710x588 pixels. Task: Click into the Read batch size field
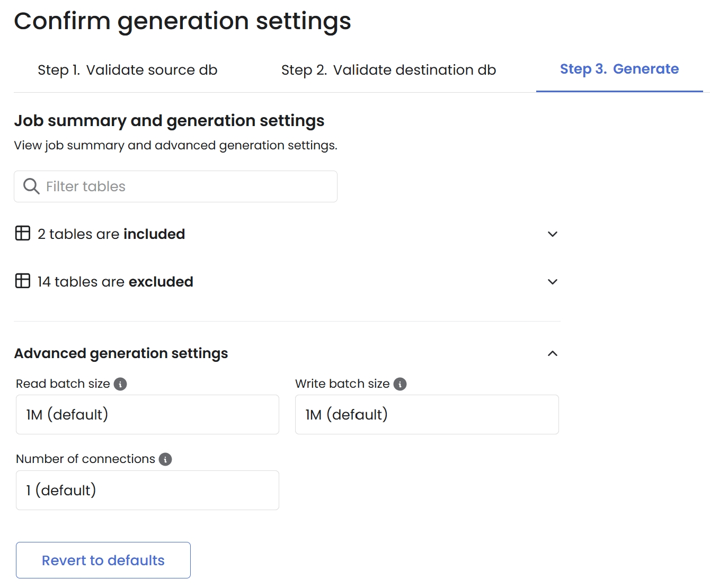(x=147, y=414)
